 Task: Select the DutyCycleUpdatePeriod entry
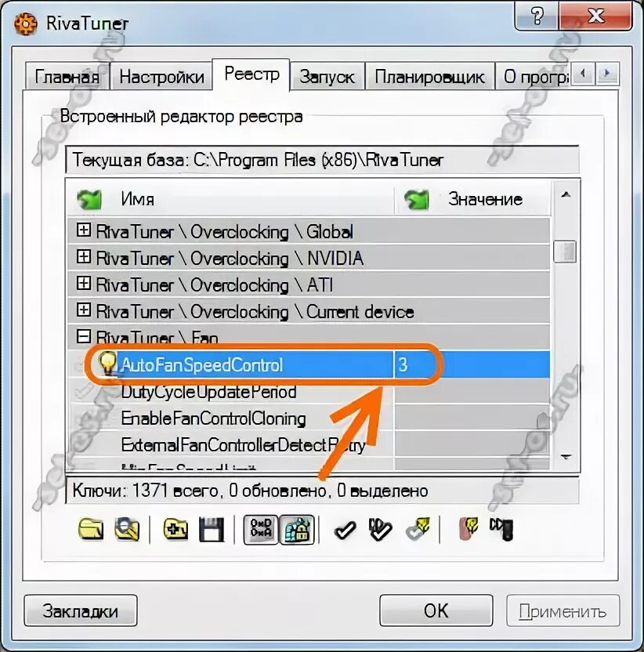coord(208,392)
